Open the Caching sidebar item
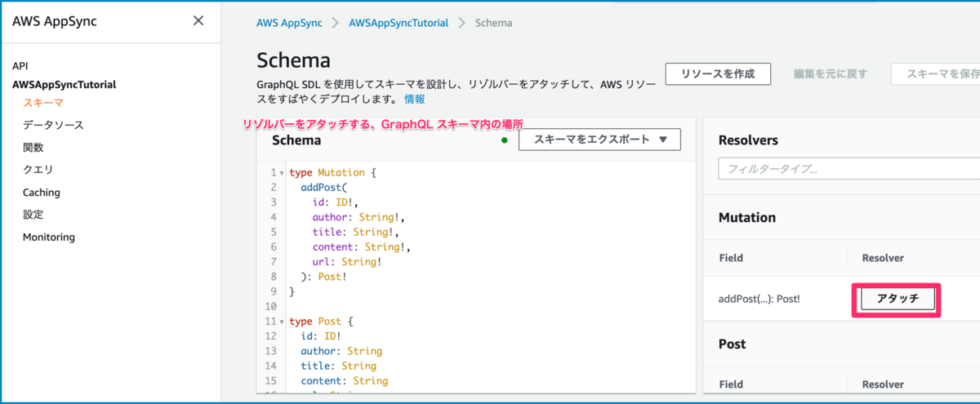This screenshot has width=980, height=404. pos(42,193)
